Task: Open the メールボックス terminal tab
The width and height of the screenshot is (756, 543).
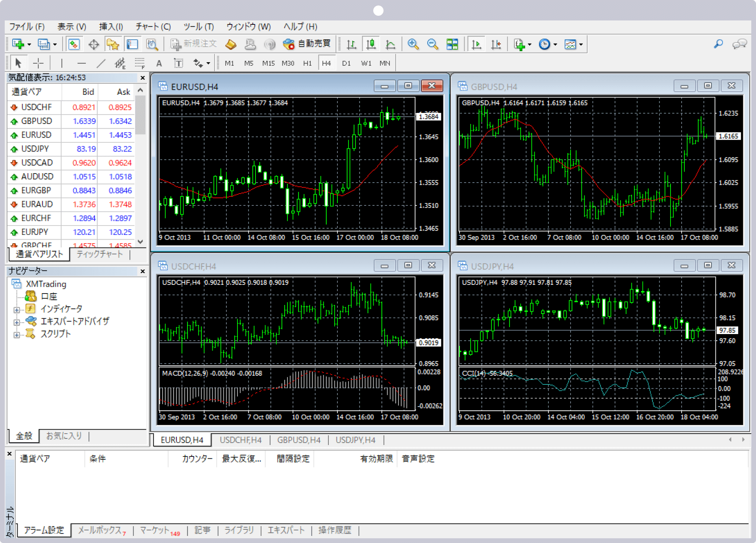Action: coord(102,530)
